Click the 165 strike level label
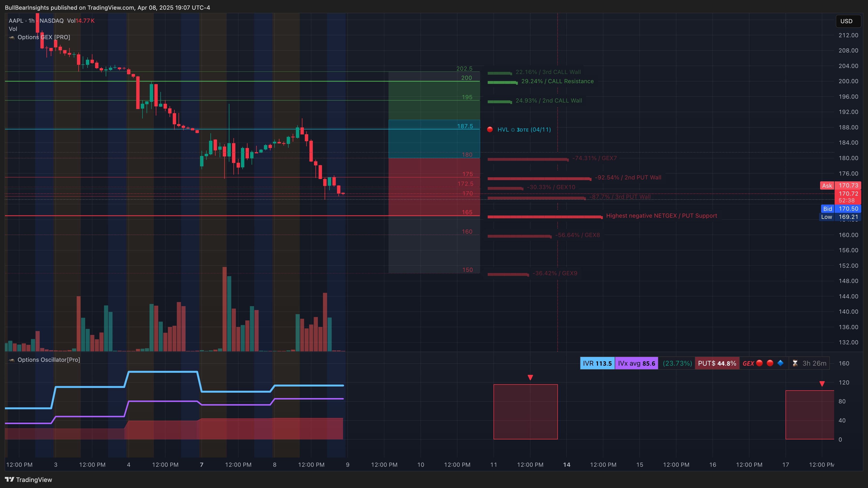The height and width of the screenshot is (488, 868). coord(467,213)
